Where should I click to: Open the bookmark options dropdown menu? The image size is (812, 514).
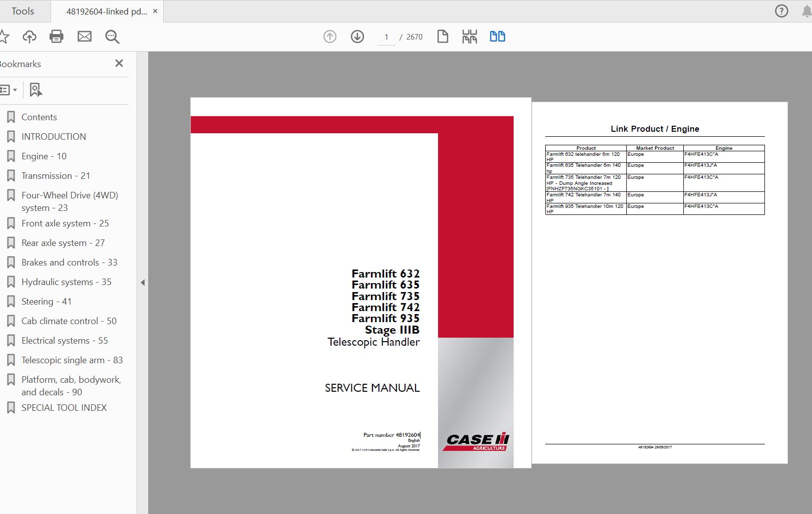point(9,90)
